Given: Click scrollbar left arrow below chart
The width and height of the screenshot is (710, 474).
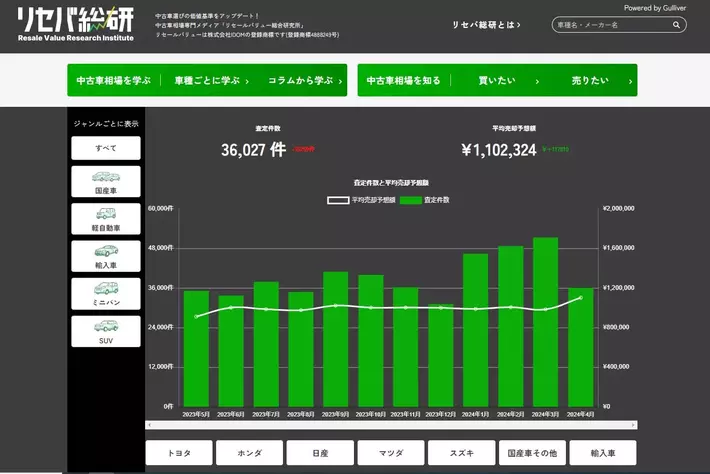Looking at the screenshot, I should tap(149, 425).
